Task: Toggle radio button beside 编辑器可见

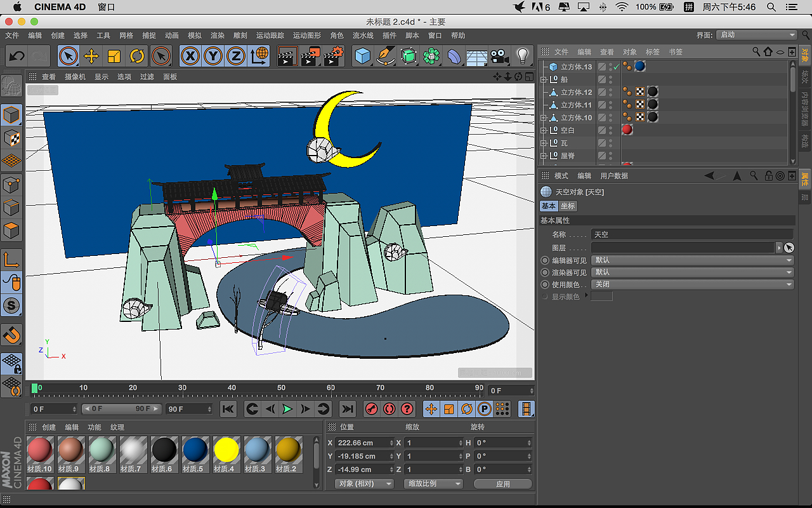Action: click(x=545, y=260)
